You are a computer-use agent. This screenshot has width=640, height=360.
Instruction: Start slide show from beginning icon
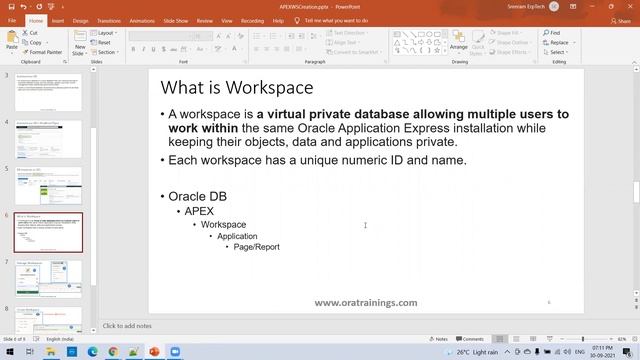(51, 7)
